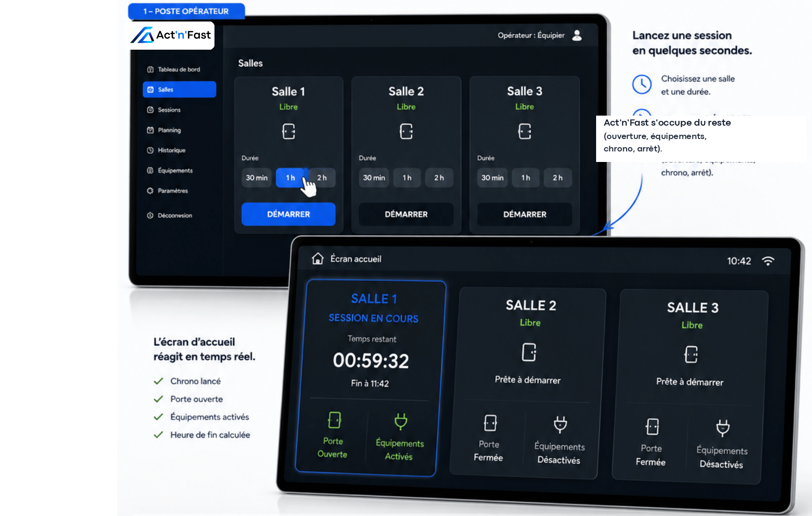Image resolution: width=812 pixels, height=516 pixels.
Task: Select 30 min duration for Salle 3
Action: pos(492,178)
